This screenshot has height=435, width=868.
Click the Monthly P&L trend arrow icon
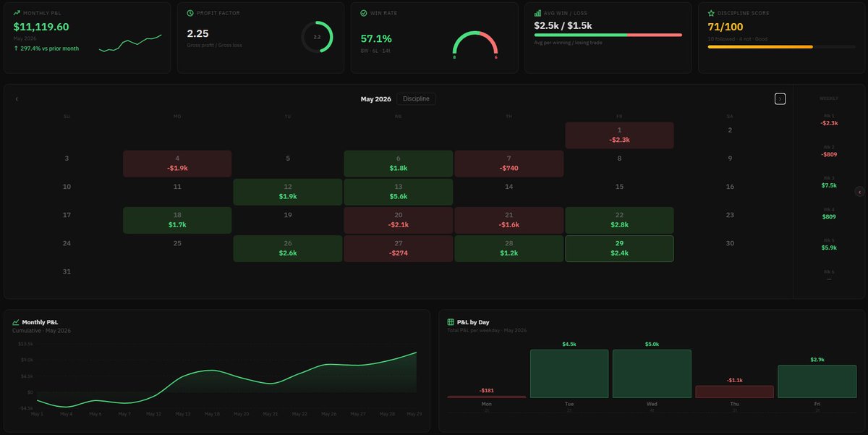(17, 13)
